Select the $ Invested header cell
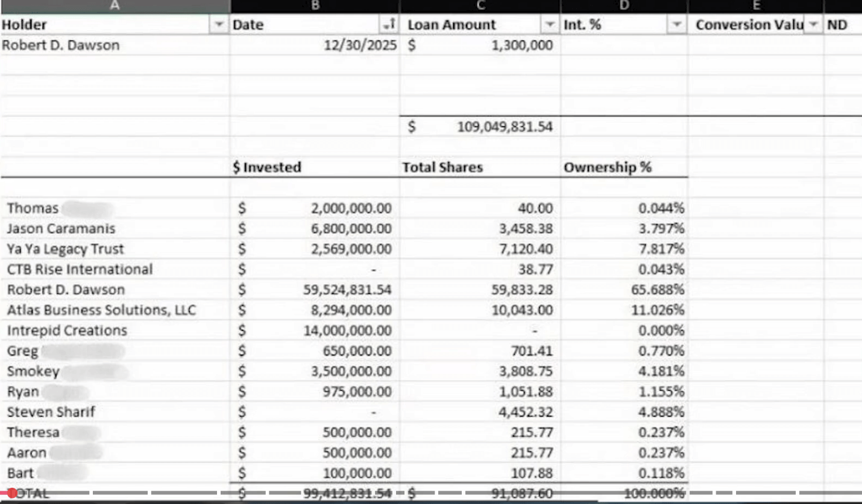Viewport: 862px width, 504px height. (268, 168)
